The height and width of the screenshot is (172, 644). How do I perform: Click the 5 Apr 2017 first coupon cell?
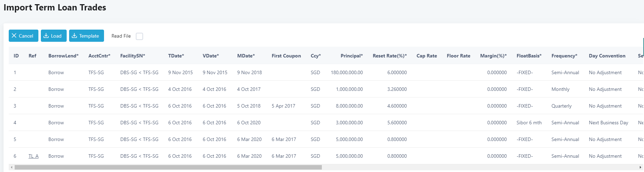tap(283, 106)
